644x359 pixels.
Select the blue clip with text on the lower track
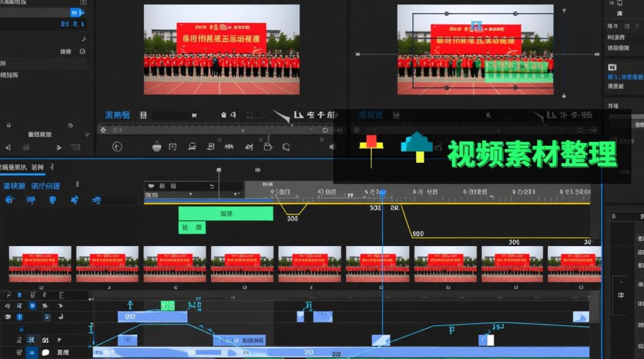coord(239,340)
